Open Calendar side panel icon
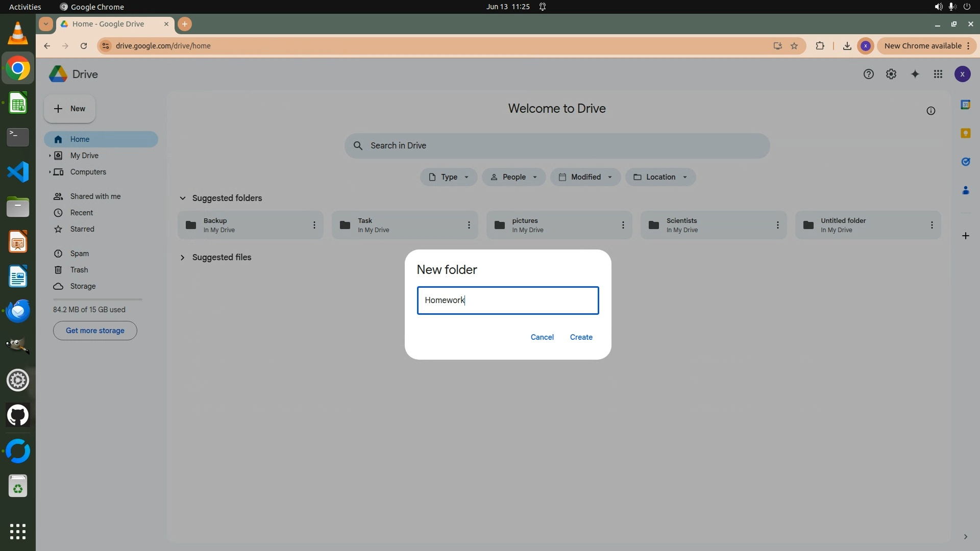 coord(965,105)
